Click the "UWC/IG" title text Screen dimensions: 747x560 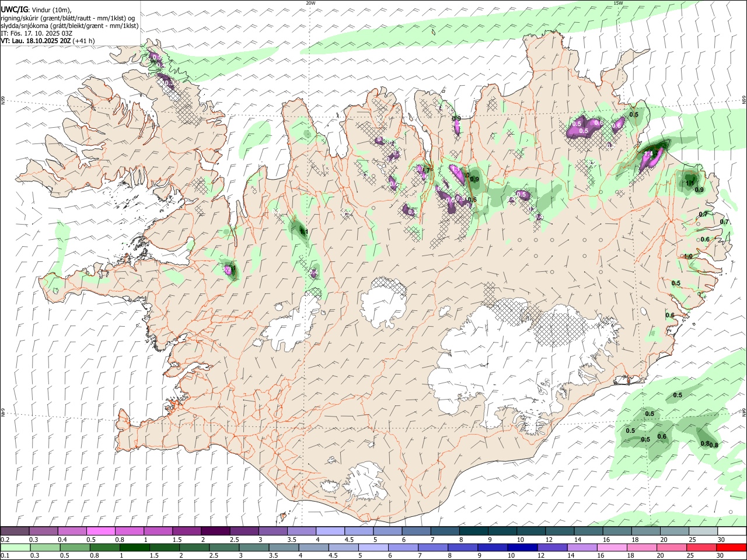tap(14, 9)
